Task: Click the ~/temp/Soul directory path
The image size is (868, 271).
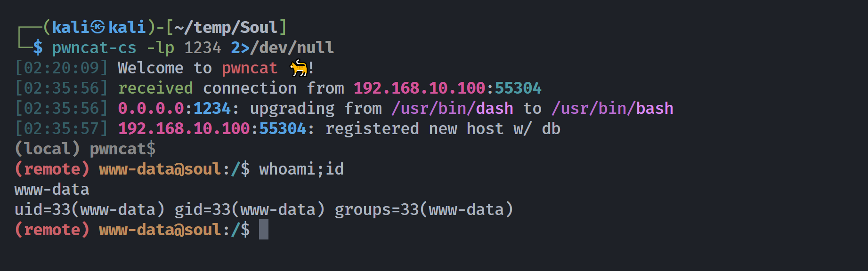Action: pos(226,27)
